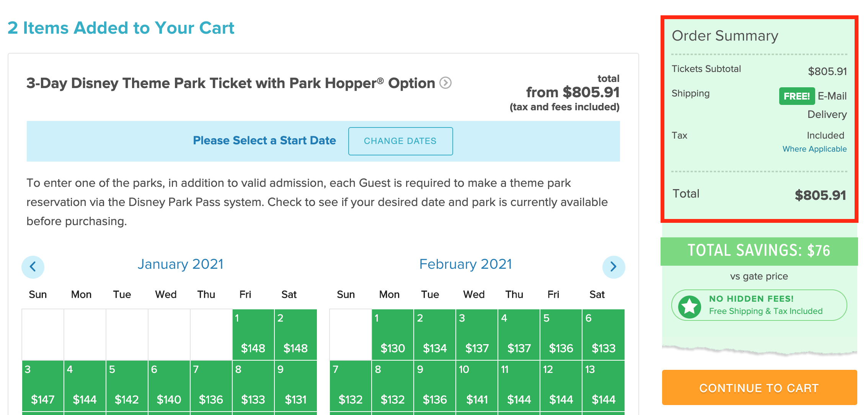Click the green FREE! shipping badge
The width and height of the screenshot is (868, 415).
tap(796, 96)
